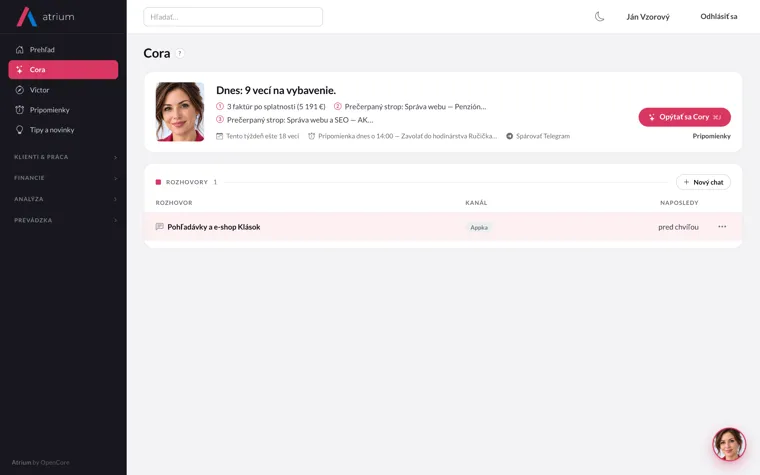The image size is (760, 475).
Task: Click the Atrium logo in the sidebar
Action: [x=46, y=16]
